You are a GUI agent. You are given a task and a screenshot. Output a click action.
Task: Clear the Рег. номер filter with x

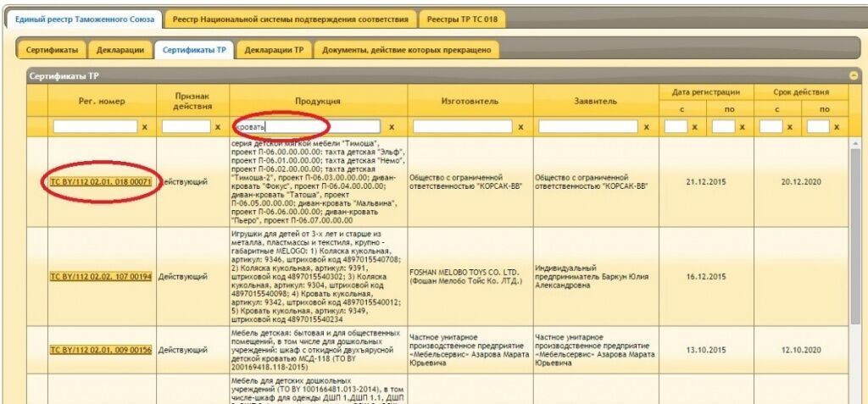click(x=145, y=127)
